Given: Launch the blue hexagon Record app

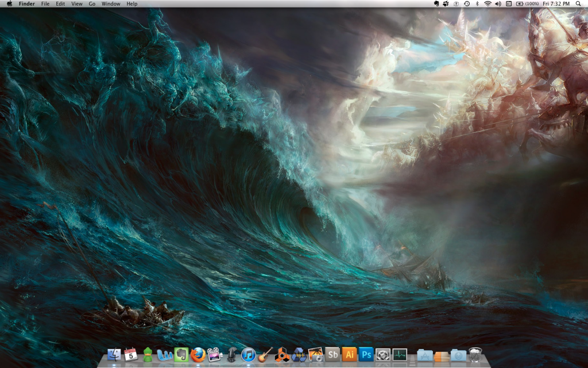Looking at the screenshot, I should click(x=299, y=354).
